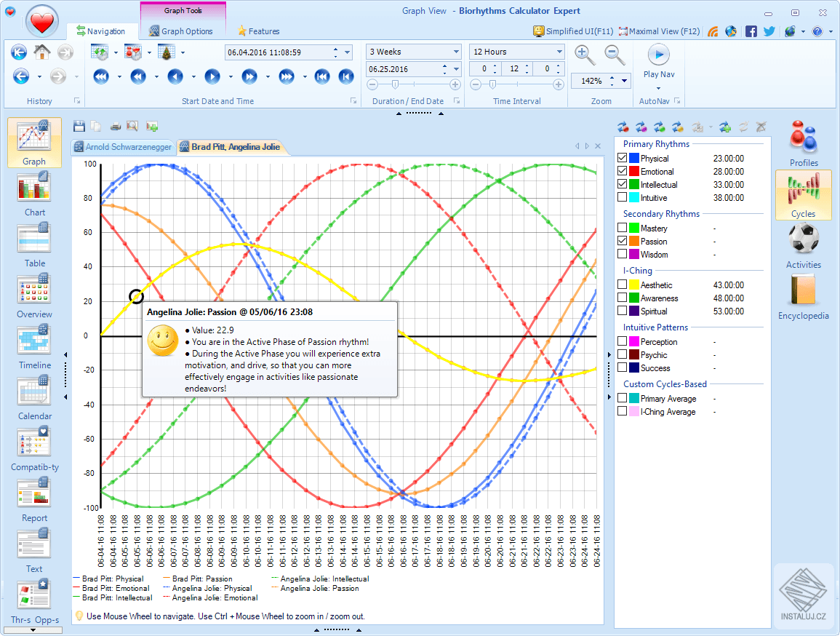Close the graph tab with X
This screenshot has width=840, height=636.
pyautogui.click(x=598, y=146)
